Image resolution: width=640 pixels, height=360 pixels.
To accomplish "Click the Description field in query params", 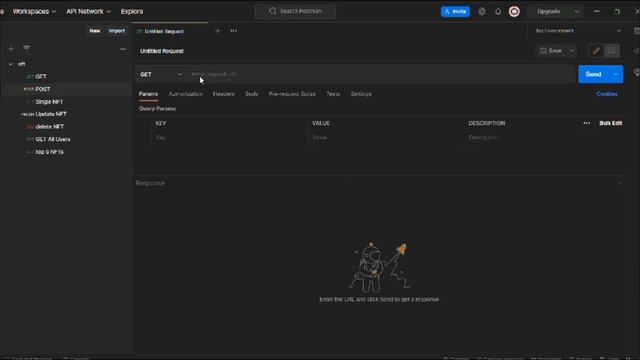I will click(543, 138).
